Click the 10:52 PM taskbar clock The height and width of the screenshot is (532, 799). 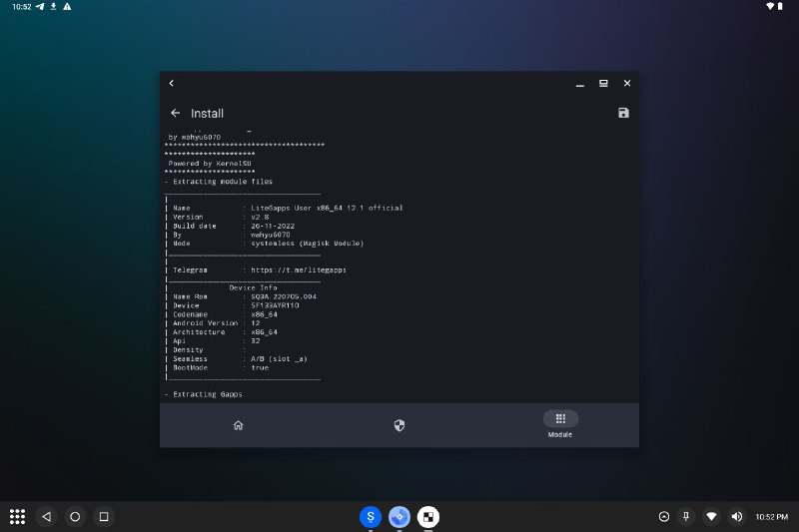coord(771,517)
